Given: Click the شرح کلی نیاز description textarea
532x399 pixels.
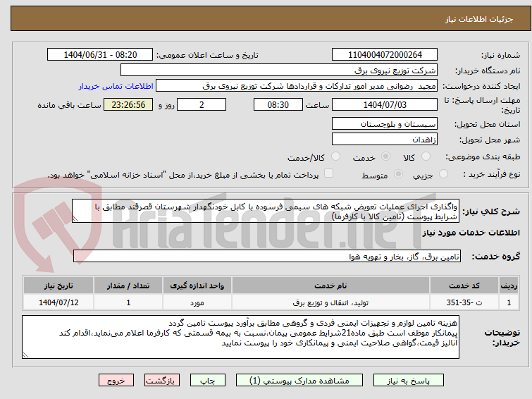Looking at the screenshot, I should point(266,211).
